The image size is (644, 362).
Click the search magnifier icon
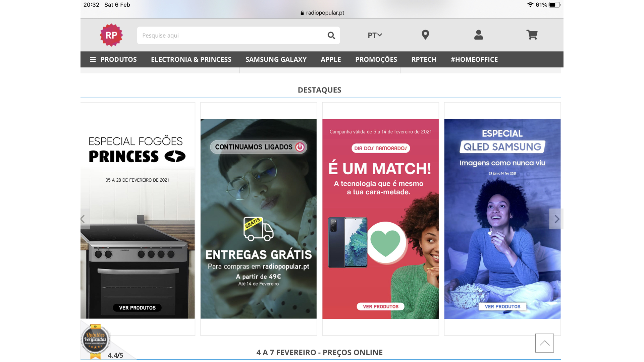[331, 35]
